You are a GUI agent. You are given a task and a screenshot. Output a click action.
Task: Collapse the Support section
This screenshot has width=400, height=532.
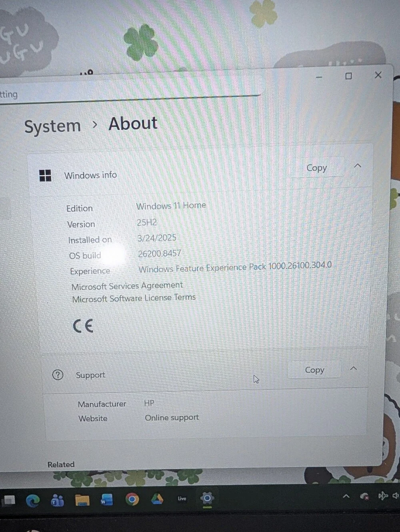click(353, 368)
